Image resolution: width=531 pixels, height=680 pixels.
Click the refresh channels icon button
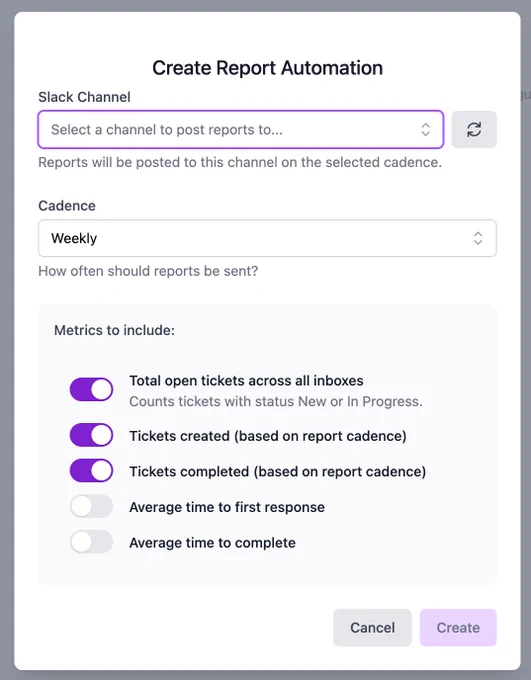(474, 129)
